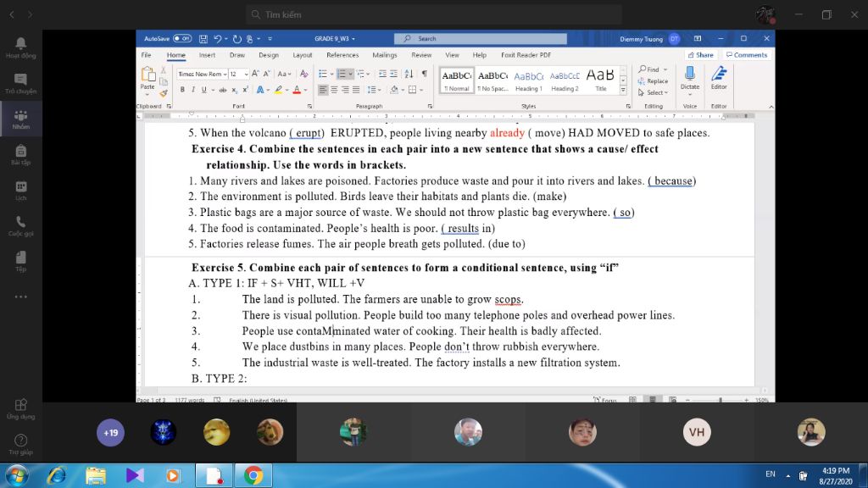The image size is (868, 488).
Task: Toggle the numbered list button
Action: coord(342,74)
